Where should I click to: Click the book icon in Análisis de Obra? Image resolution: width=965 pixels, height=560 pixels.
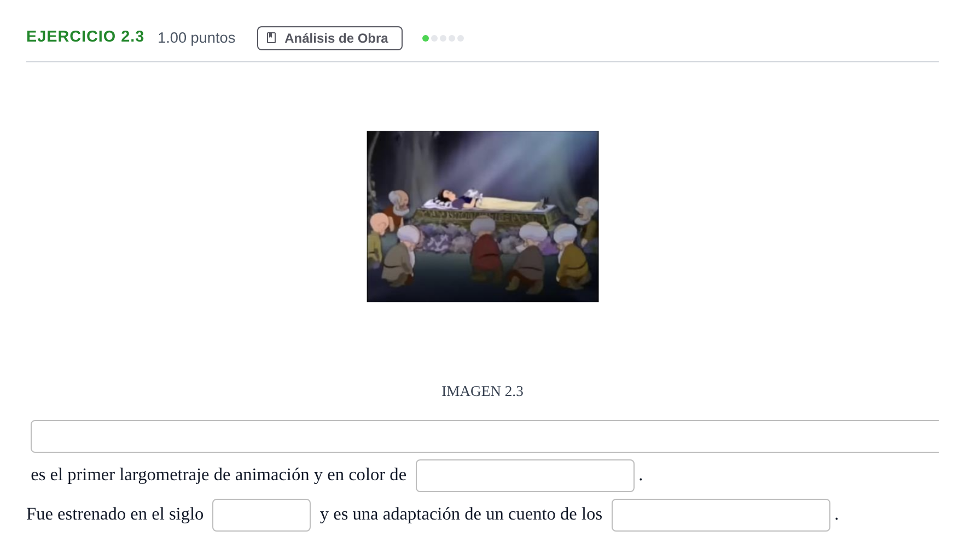pos(271,38)
